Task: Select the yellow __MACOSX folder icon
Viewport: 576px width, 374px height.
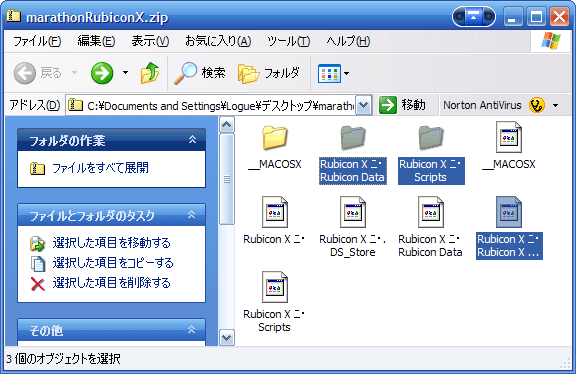Action: [274, 137]
